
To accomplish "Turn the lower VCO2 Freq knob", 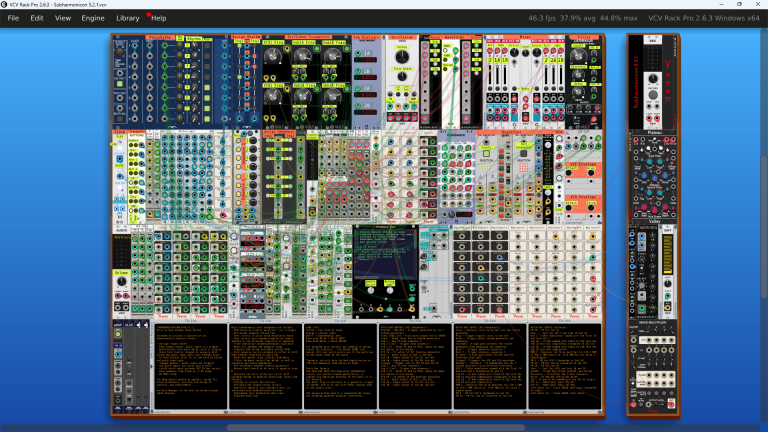I will tap(272, 96).
